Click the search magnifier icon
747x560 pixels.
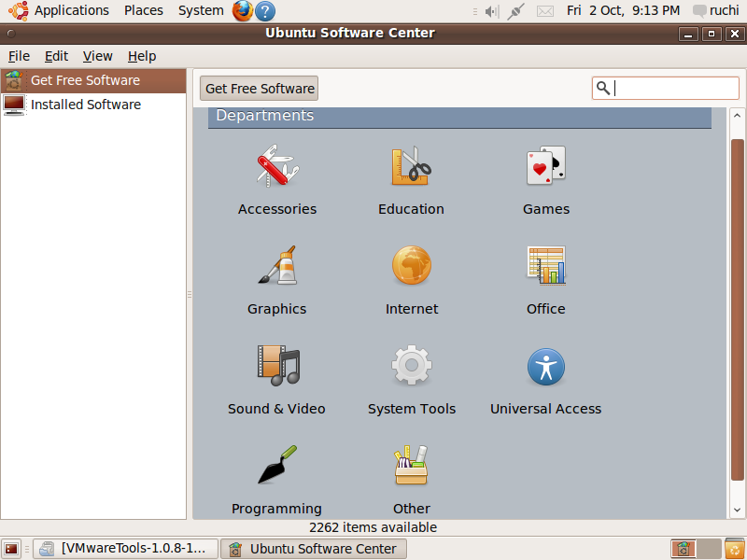click(603, 88)
